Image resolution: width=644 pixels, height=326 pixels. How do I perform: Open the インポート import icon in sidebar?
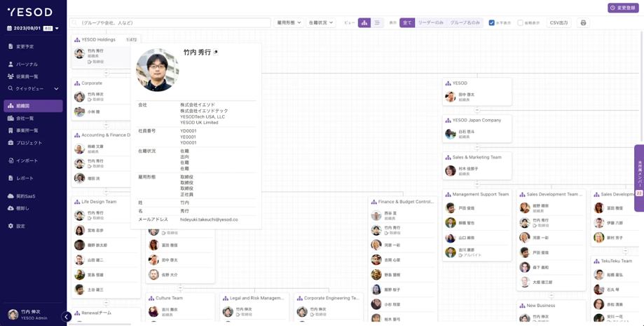click(11, 161)
